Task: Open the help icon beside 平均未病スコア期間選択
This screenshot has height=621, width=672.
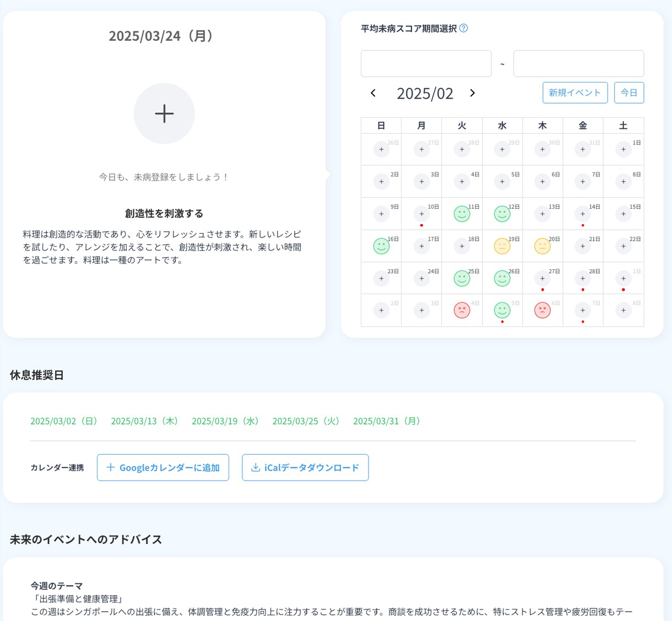Action: pyautogui.click(x=464, y=28)
